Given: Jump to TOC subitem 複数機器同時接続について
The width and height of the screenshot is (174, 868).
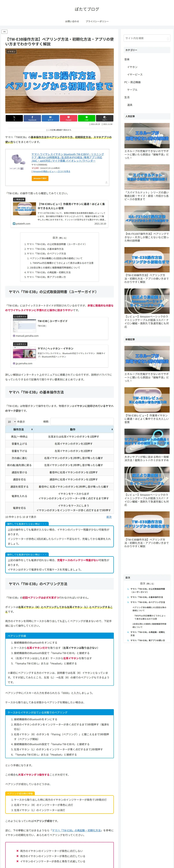Looking at the screenshot, I should click(x=55, y=267).
